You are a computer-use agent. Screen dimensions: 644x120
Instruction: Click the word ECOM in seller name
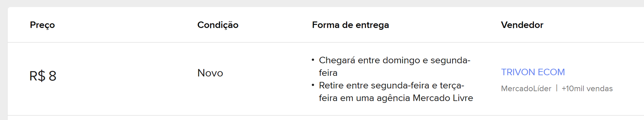tap(551, 72)
